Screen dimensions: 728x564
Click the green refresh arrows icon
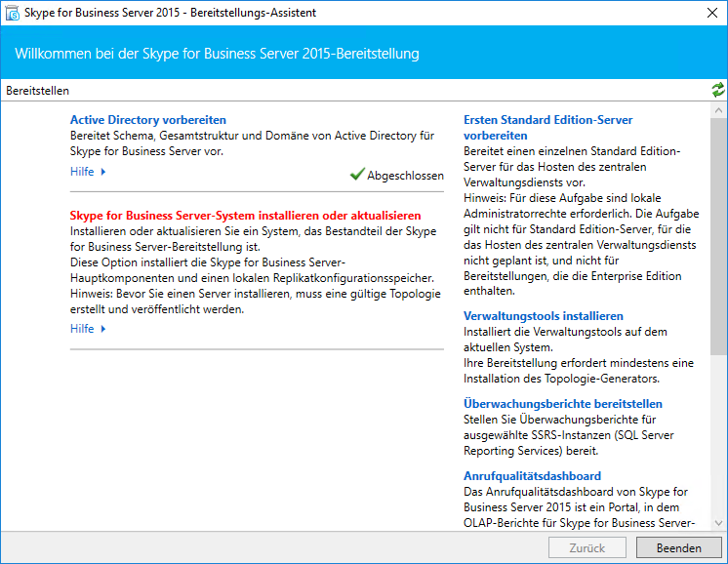[x=718, y=90]
